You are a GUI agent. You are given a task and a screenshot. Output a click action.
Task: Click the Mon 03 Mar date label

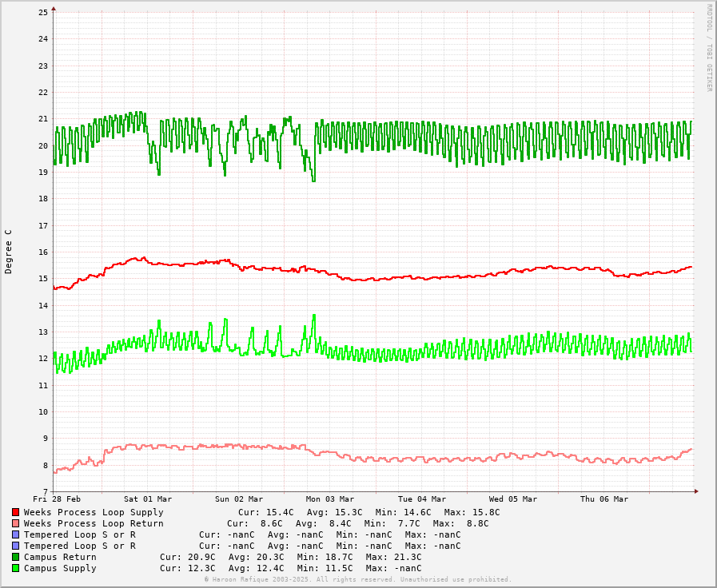[330, 499]
